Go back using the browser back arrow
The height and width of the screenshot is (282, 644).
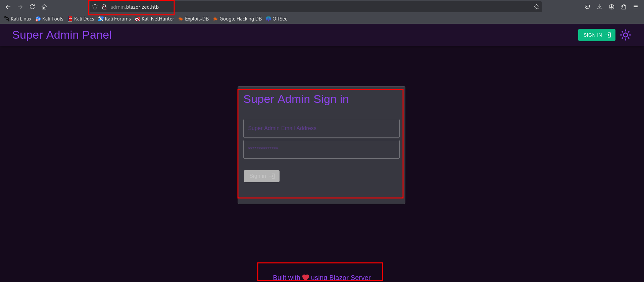click(x=8, y=7)
